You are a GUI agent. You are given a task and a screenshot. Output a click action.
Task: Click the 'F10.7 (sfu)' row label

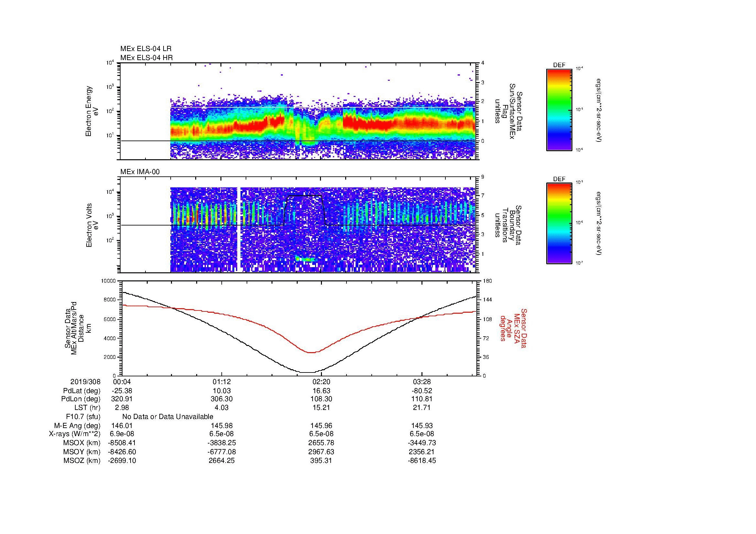[x=83, y=417]
